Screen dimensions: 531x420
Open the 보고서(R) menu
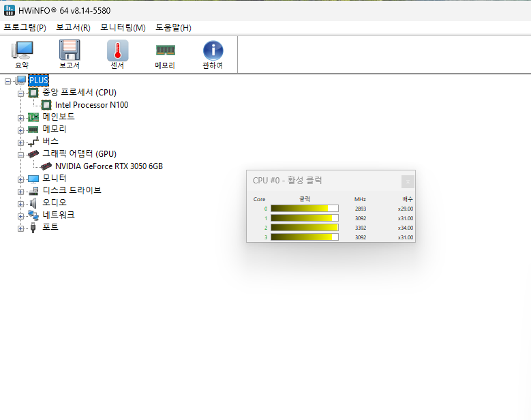73,27
